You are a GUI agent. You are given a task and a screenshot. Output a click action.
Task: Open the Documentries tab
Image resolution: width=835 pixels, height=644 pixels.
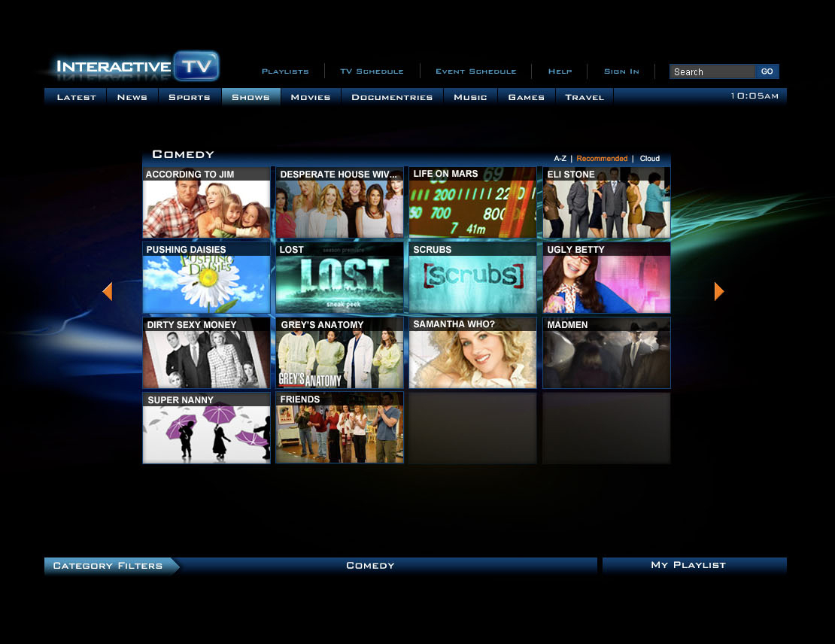pyautogui.click(x=392, y=96)
